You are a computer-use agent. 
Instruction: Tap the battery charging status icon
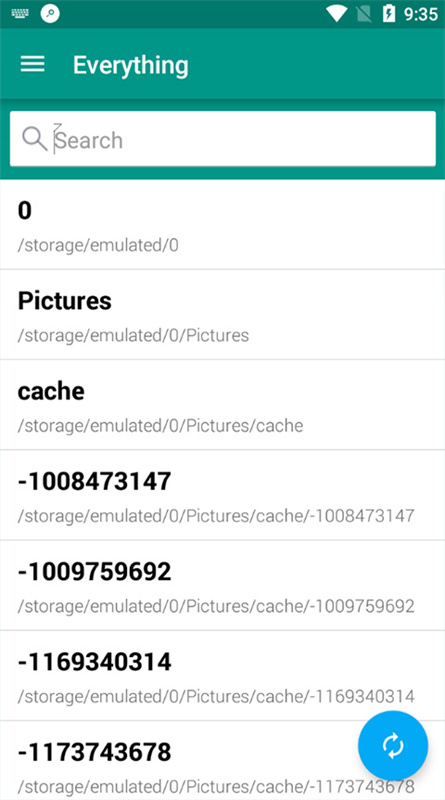[x=389, y=14]
